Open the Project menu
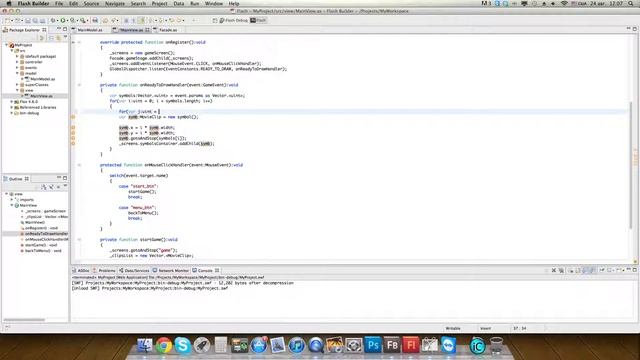This screenshot has width=640, height=360. (x=160, y=4)
